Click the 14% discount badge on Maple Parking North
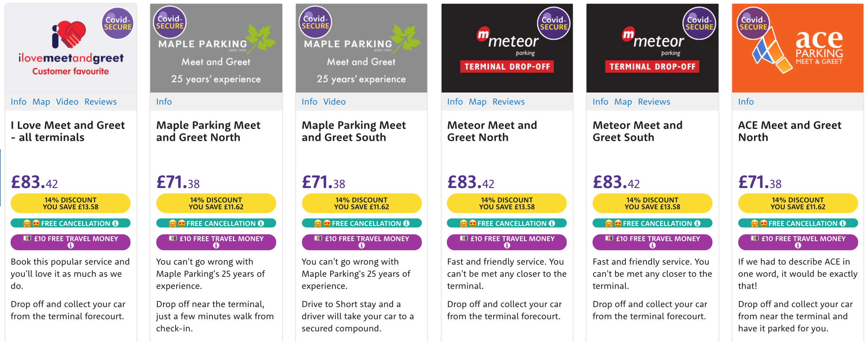Viewport: 868px width, 342px height. (x=216, y=203)
